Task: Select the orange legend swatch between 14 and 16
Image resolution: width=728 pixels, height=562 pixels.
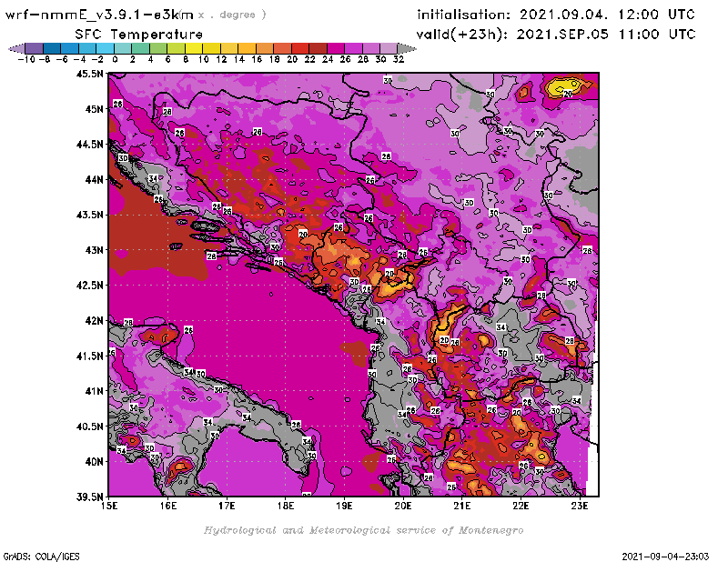Action: click(x=247, y=48)
